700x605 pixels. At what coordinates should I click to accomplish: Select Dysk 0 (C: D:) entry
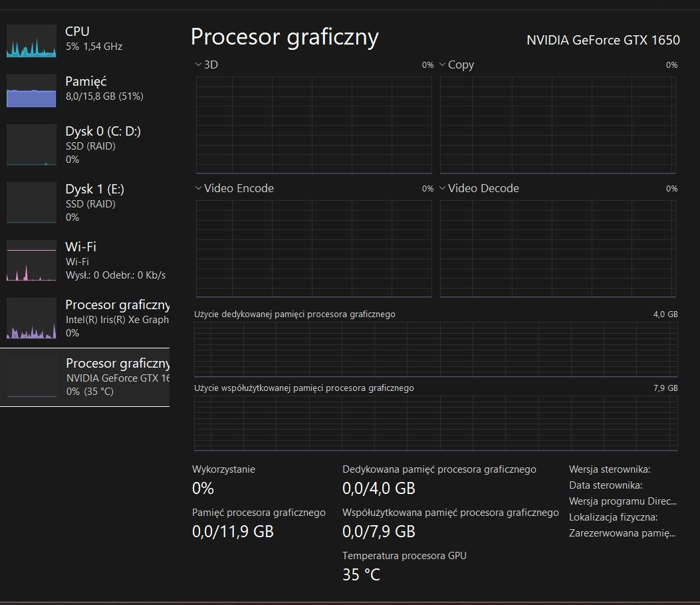point(102,131)
